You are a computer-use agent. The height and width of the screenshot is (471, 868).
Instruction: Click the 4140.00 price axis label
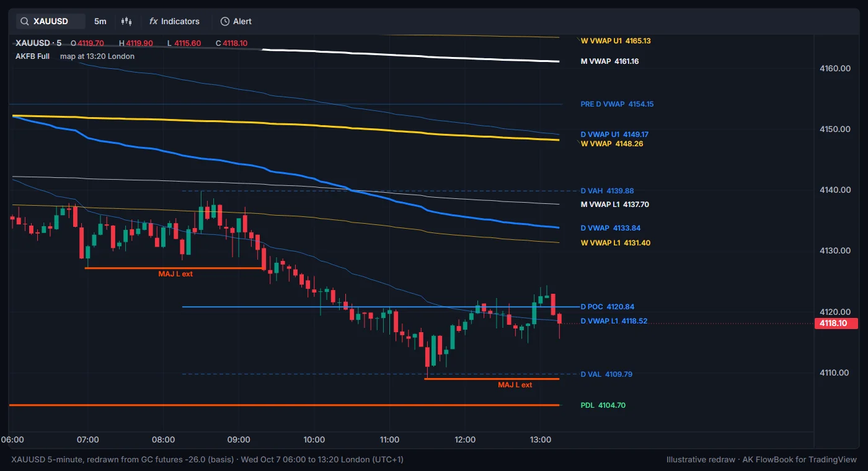(x=835, y=190)
